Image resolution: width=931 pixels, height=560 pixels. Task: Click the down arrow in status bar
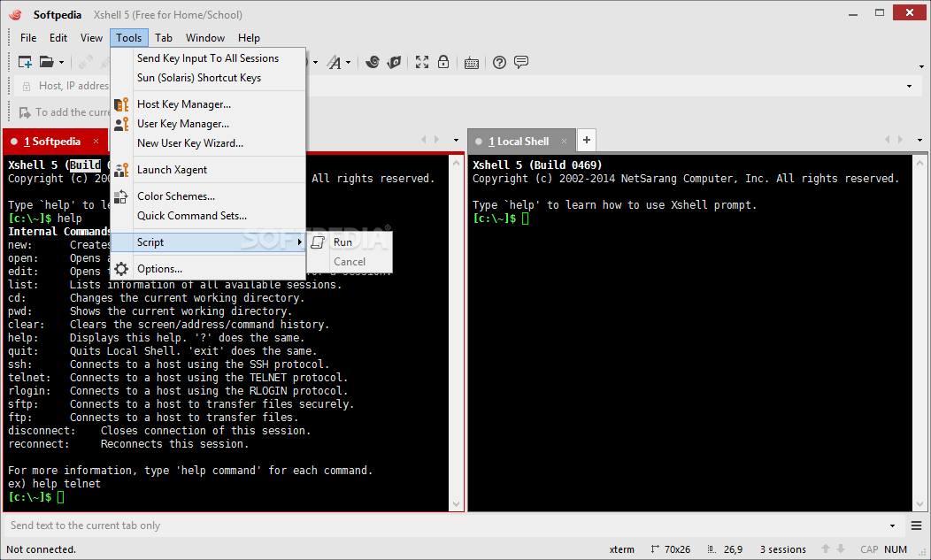pyautogui.click(x=841, y=548)
